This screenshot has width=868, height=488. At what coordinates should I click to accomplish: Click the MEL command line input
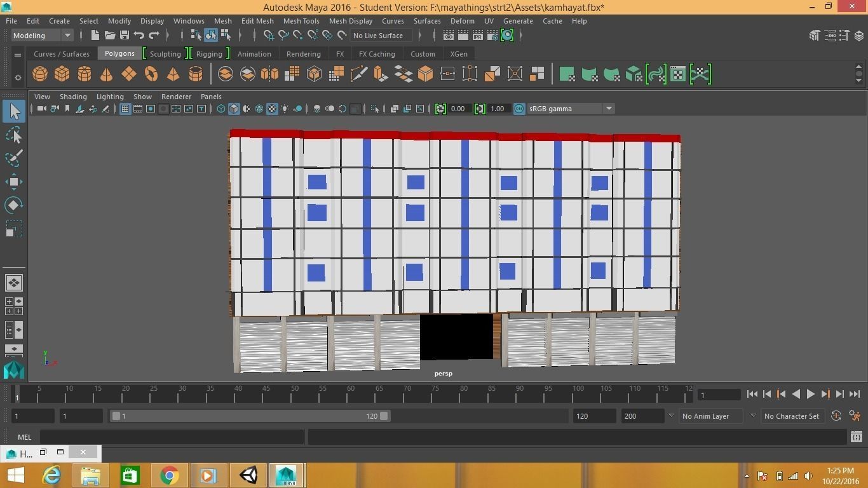172,437
